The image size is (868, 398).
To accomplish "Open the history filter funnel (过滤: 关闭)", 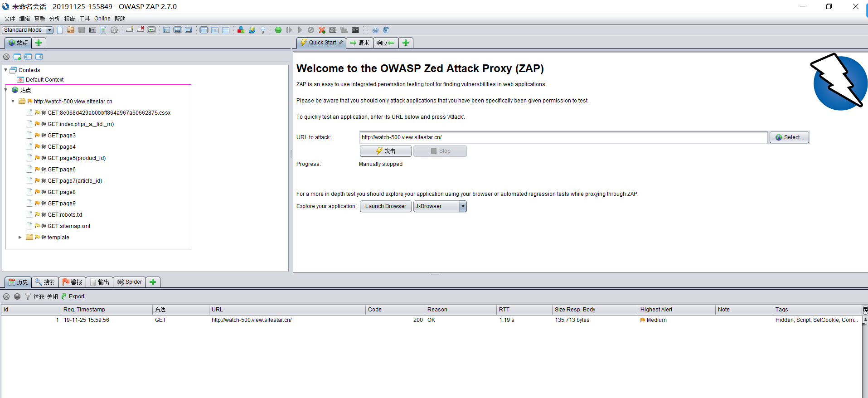I will (41, 296).
